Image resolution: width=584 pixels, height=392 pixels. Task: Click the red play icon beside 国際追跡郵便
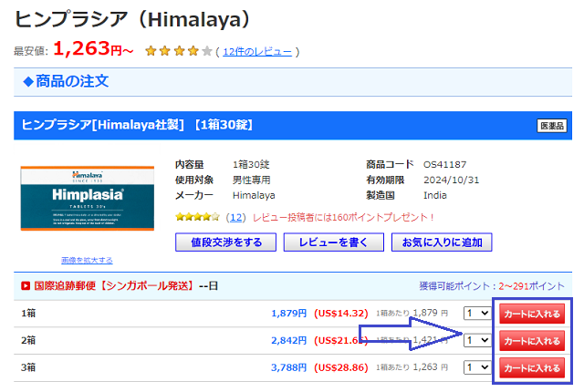(x=26, y=286)
